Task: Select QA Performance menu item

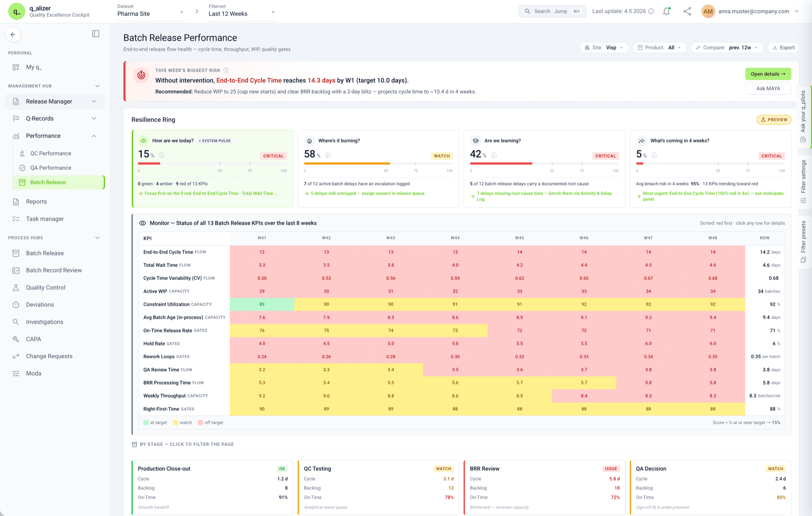Action: pyautogui.click(x=59, y=168)
